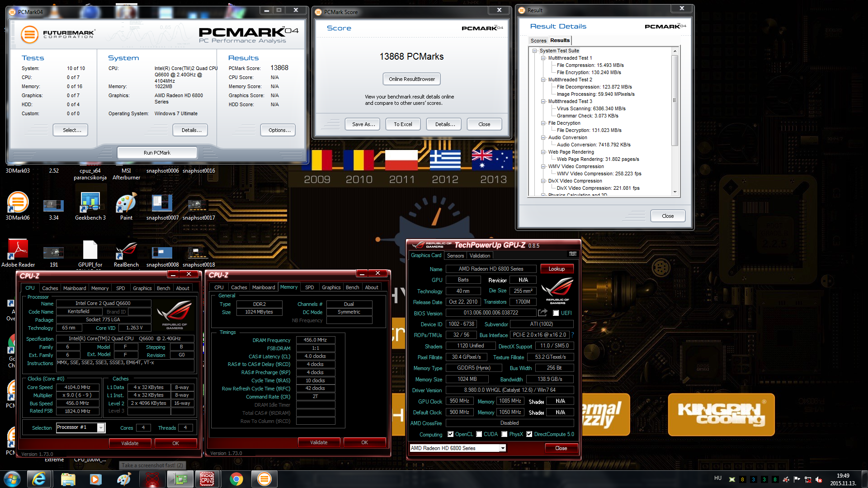Image resolution: width=868 pixels, height=488 pixels.
Task: Select the Virus Scanning result row
Action: [x=591, y=108]
